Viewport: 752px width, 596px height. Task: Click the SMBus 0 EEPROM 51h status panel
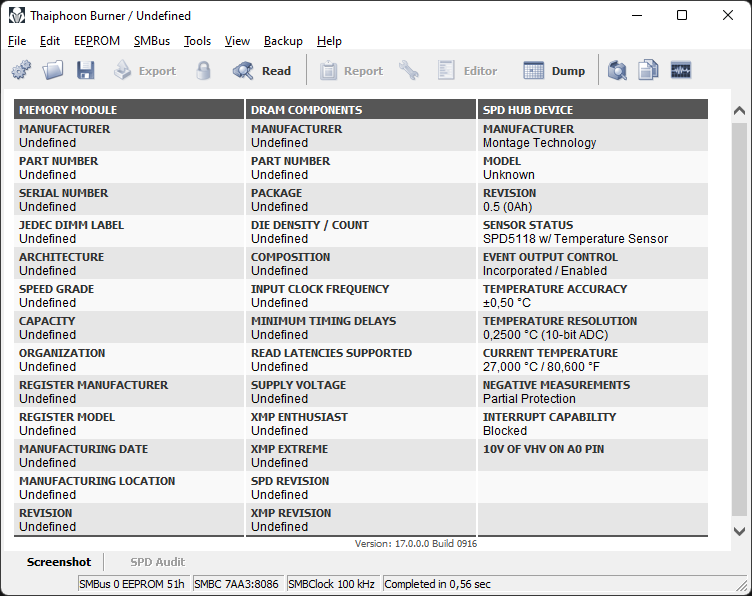(134, 584)
